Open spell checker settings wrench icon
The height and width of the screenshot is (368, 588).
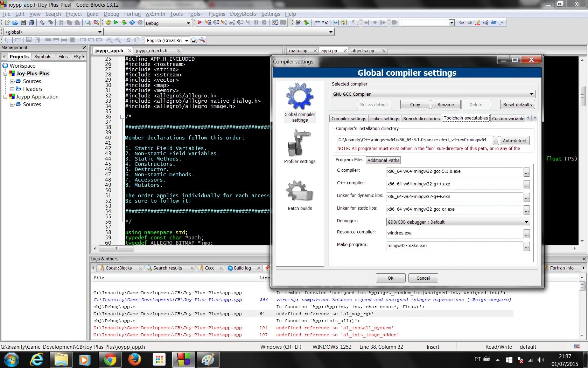tap(202, 40)
